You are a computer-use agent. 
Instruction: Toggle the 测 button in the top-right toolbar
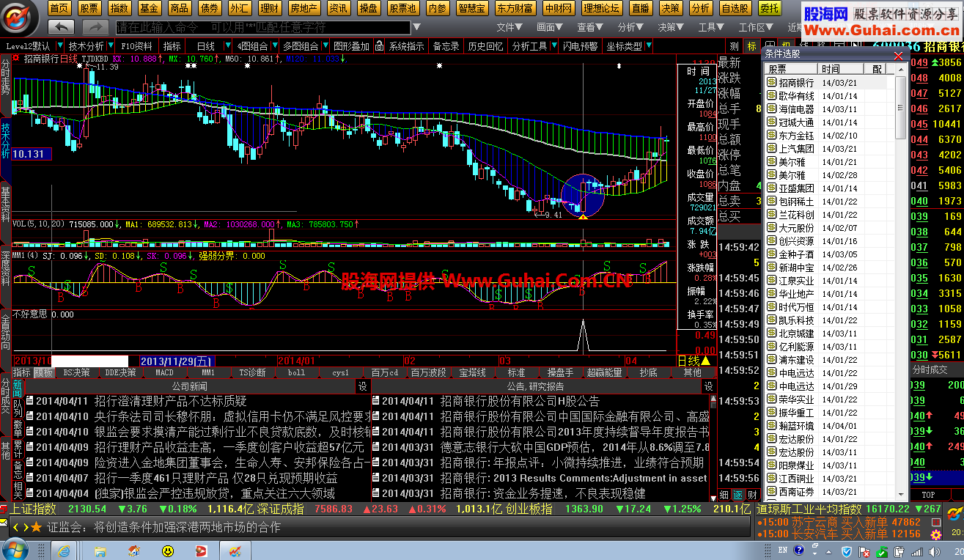pos(734,45)
